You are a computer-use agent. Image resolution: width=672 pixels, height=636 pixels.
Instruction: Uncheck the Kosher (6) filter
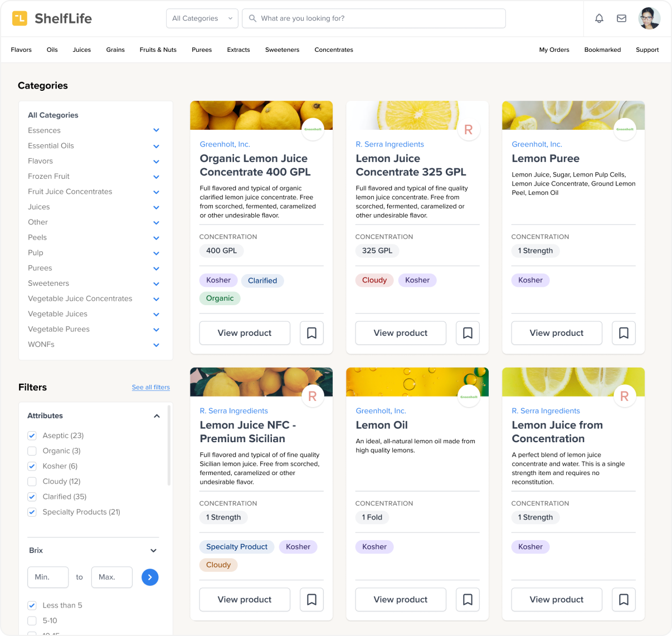point(32,466)
